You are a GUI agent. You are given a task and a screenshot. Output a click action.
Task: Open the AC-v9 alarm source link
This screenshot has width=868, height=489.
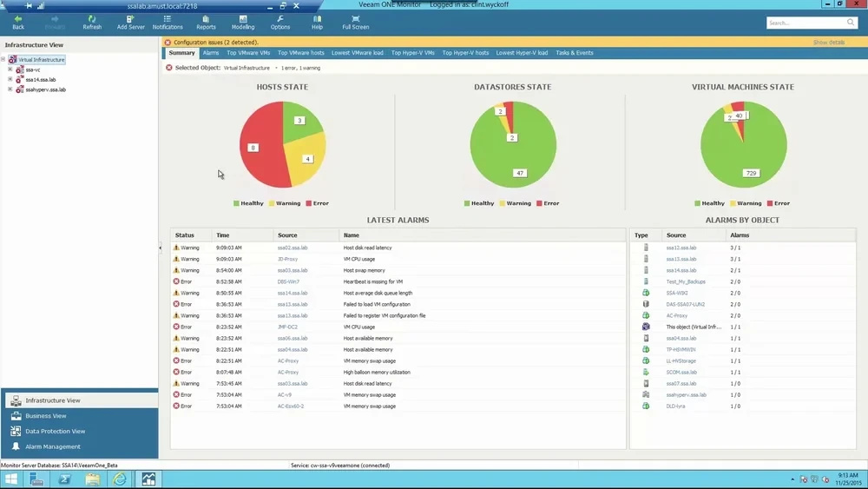click(x=284, y=395)
